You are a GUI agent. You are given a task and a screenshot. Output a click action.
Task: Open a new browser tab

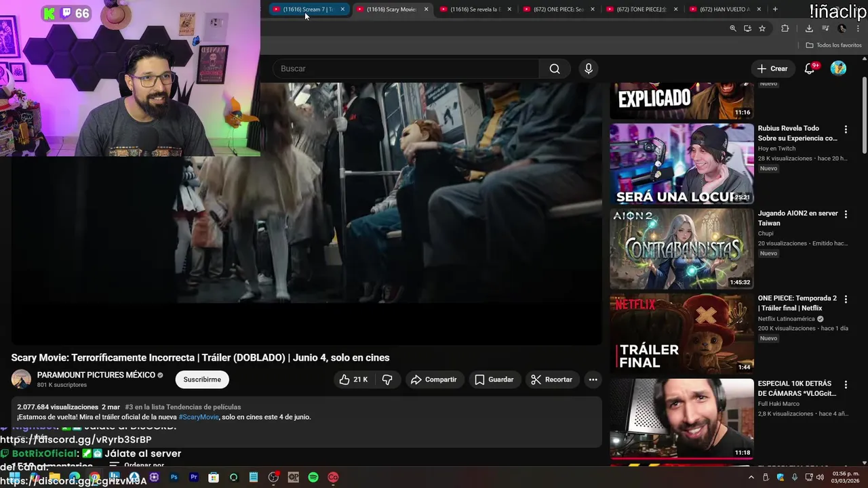[775, 9]
